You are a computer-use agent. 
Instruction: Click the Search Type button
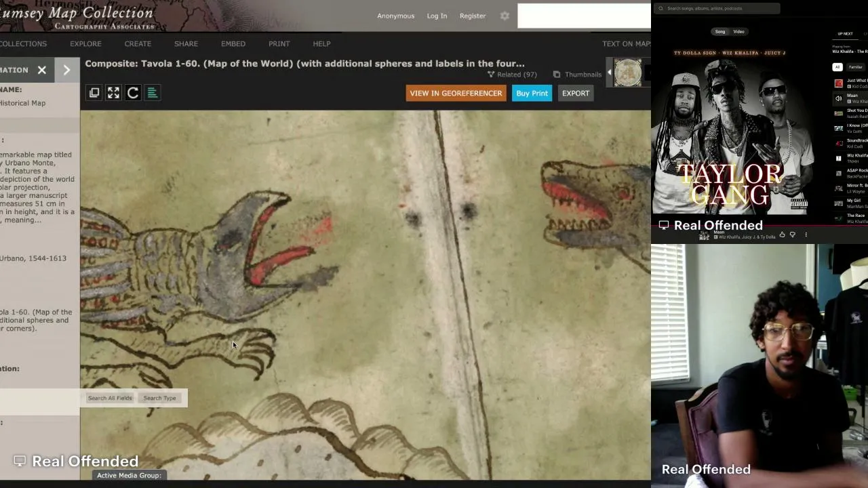(159, 398)
